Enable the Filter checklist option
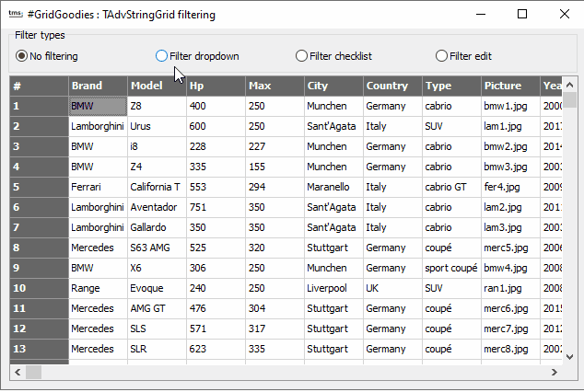 point(333,56)
